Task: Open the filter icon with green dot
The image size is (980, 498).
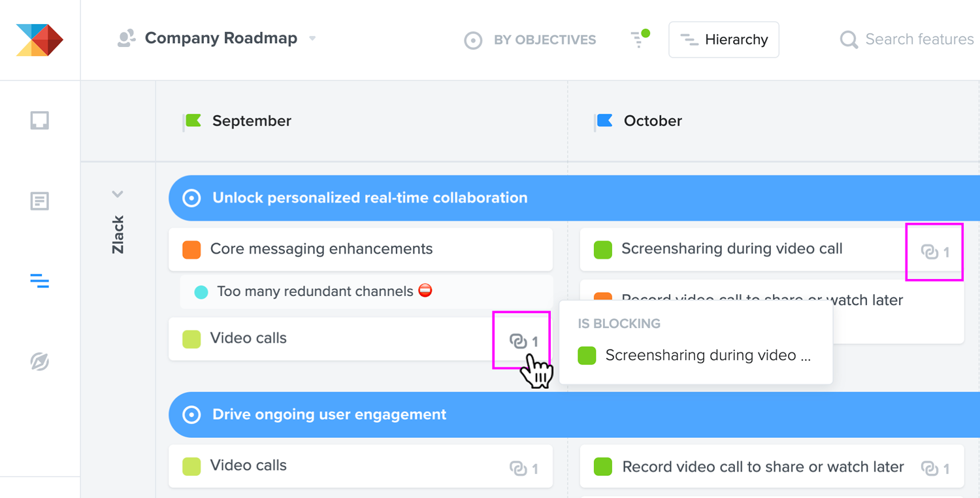Action: [x=639, y=39]
